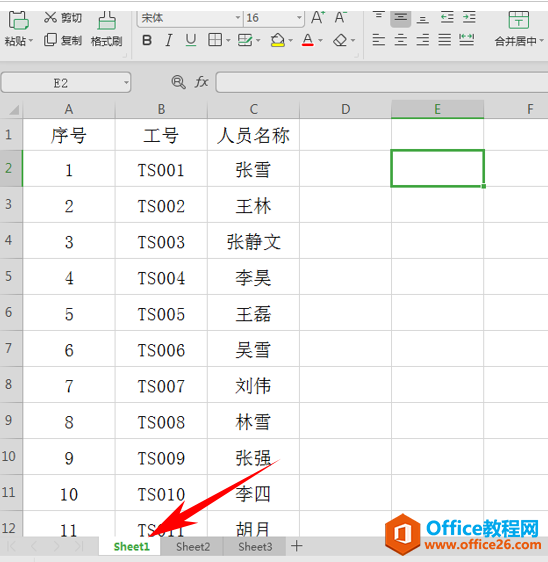
Task: Open the Name Box E2 dropdown arrow
Action: pos(126,83)
